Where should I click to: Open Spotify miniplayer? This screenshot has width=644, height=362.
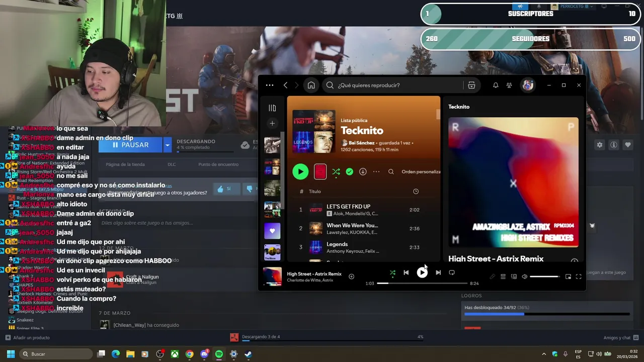pyautogui.click(x=568, y=277)
